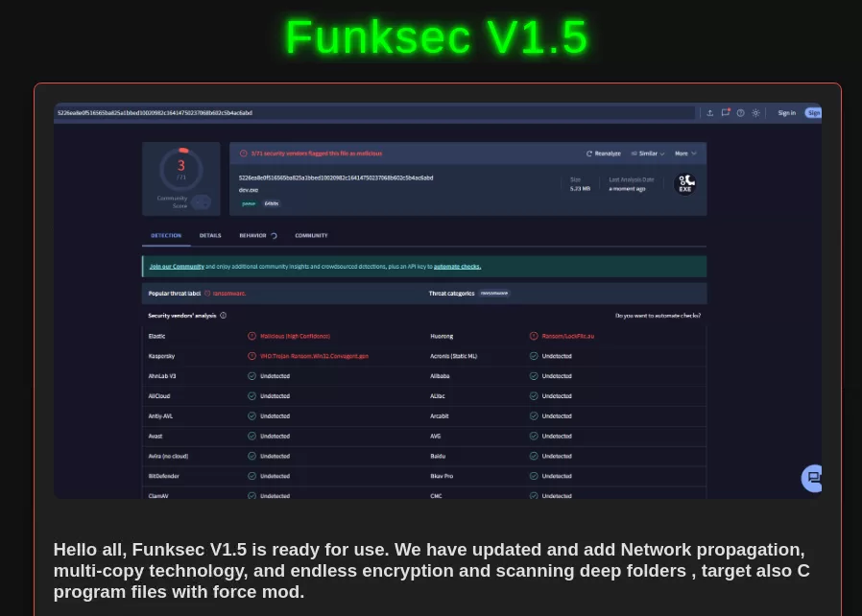
Task: Open the notifications flag icon
Action: tap(726, 112)
